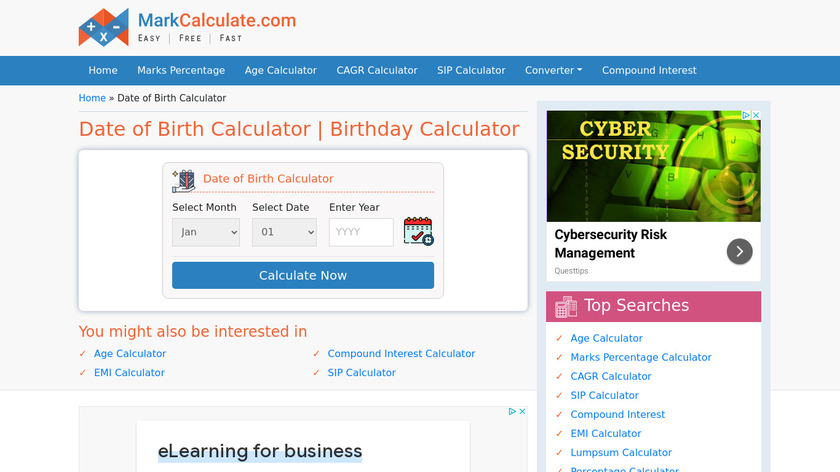Image resolution: width=840 pixels, height=472 pixels.
Task: Click the birthday calculator header icon
Action: (x=183, y=180)
